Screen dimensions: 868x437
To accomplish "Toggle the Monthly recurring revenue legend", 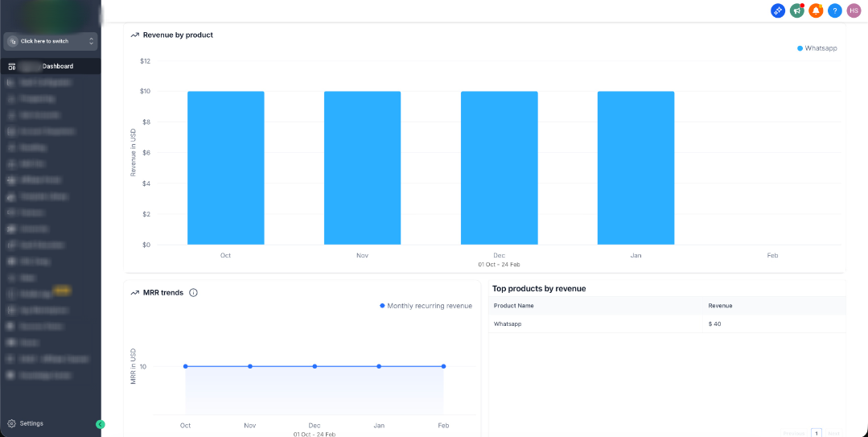I will point(426,306).
